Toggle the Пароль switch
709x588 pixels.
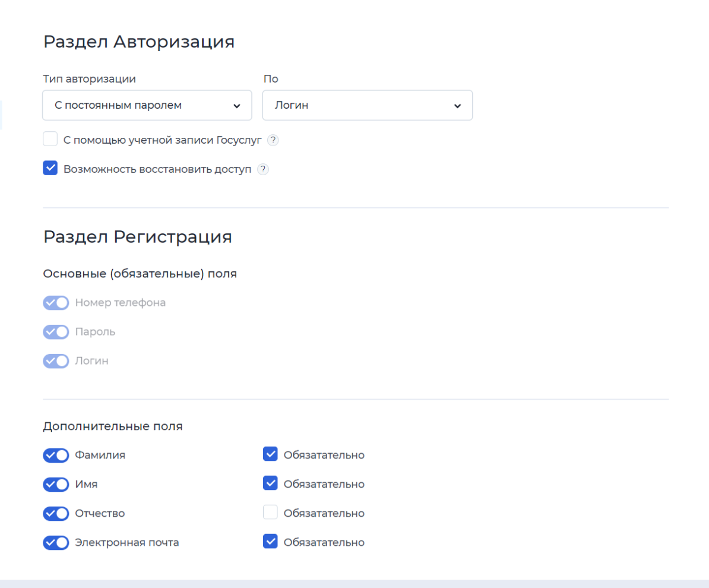coord(56,332)
